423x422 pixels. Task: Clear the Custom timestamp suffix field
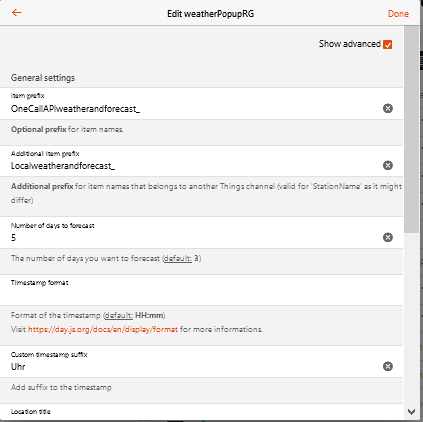(388, 366)
